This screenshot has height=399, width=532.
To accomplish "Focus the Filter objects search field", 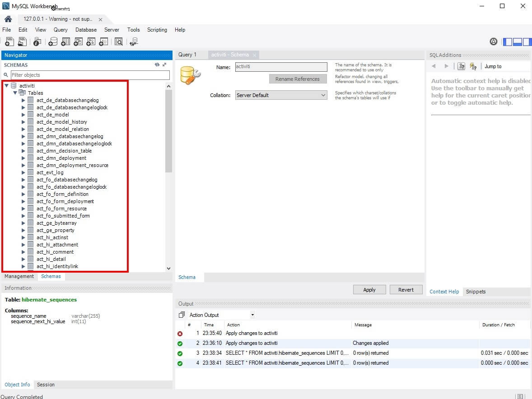I will 90,75.
